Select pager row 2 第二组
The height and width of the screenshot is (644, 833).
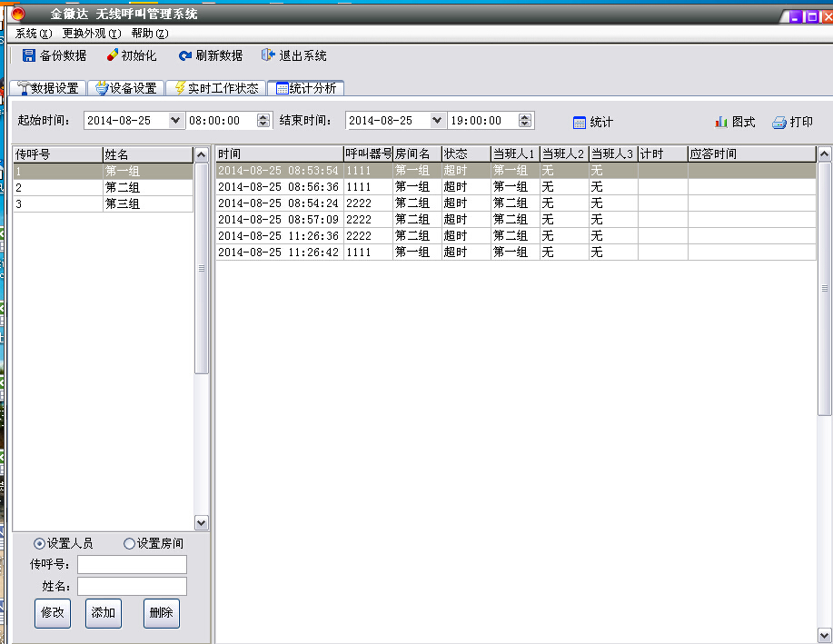[103, 187]
